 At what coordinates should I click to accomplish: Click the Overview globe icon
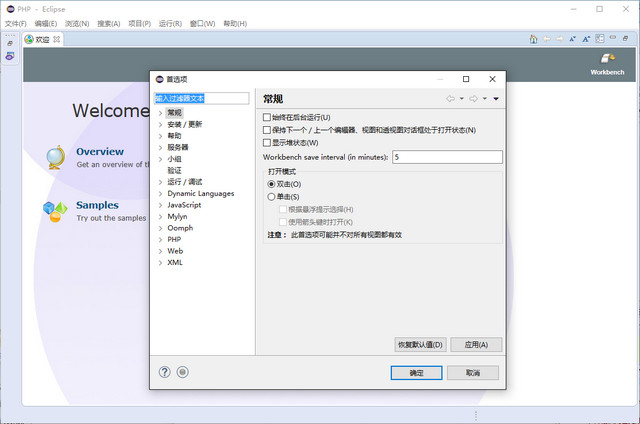[55, 158]
